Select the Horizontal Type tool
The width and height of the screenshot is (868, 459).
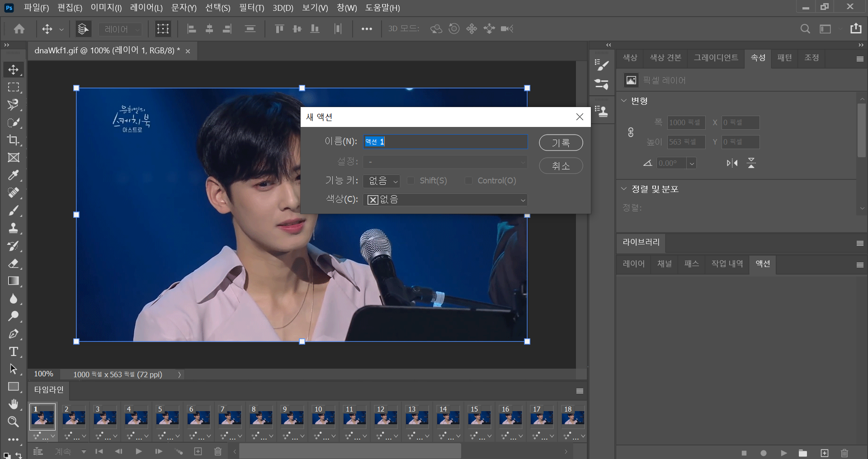(x=13, y=351)
